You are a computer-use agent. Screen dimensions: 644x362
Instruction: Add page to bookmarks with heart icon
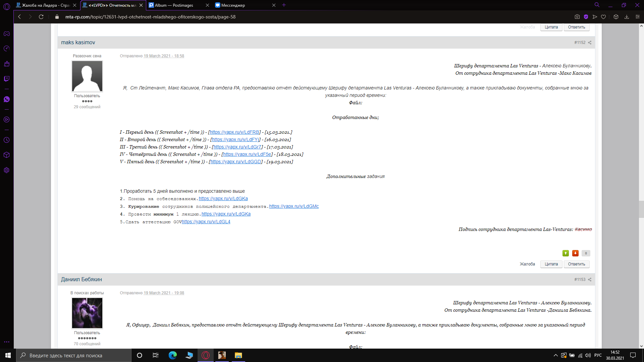[x=603, y=17]
